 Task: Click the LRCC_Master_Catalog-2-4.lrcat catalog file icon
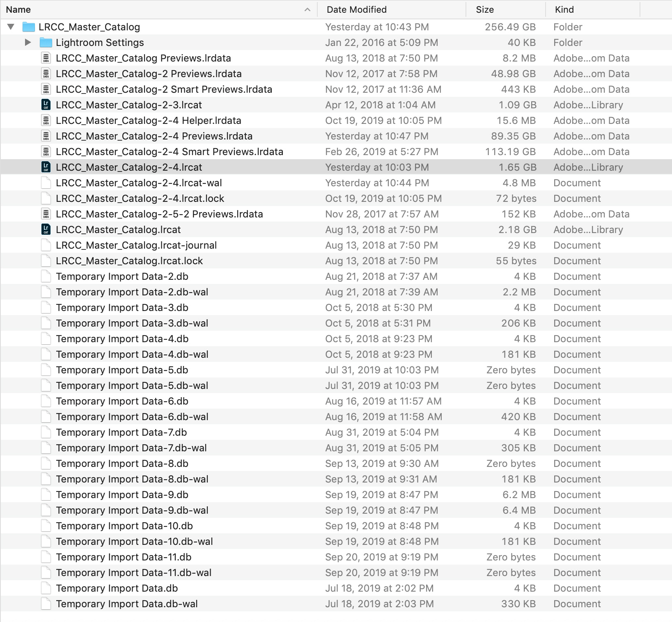tap(46, 167)
